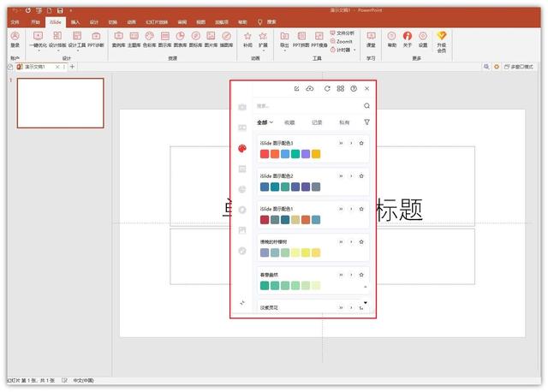Click the 登录 login account icon
Image resolution: width=548 pixels, height=392 pixels.
15,39
